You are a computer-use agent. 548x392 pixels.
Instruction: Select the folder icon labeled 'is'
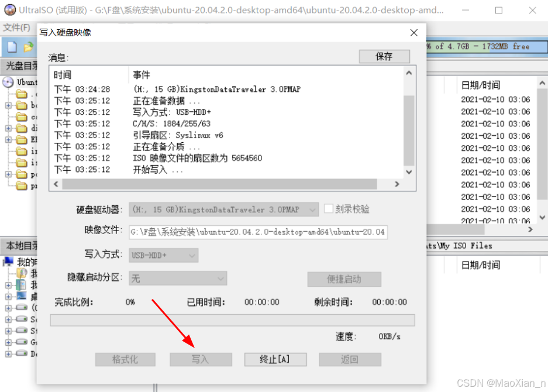(22, 163)
